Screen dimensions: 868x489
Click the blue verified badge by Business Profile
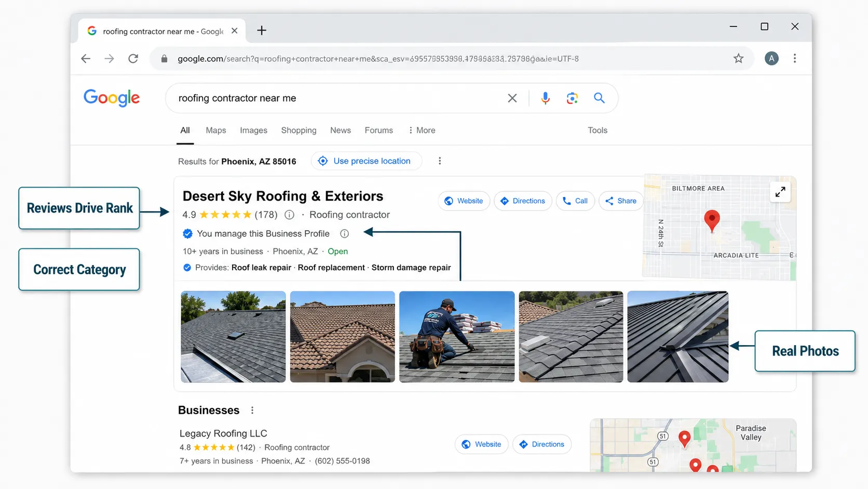tap(187, 234)
